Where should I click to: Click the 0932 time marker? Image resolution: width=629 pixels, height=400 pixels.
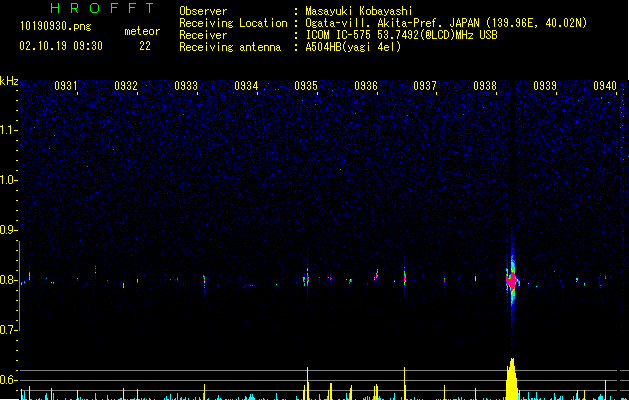pyautogui.click(x=126, y=86)
